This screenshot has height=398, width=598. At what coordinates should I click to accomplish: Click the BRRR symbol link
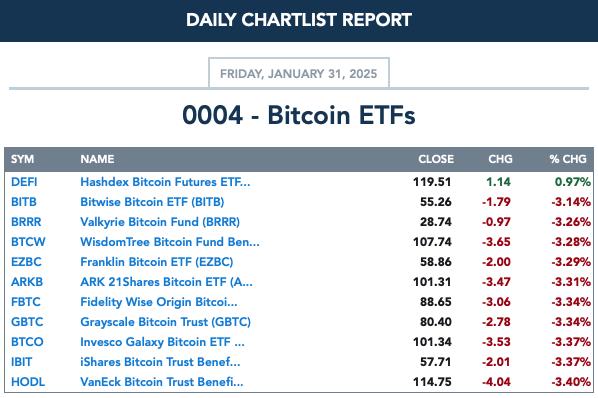26,222
